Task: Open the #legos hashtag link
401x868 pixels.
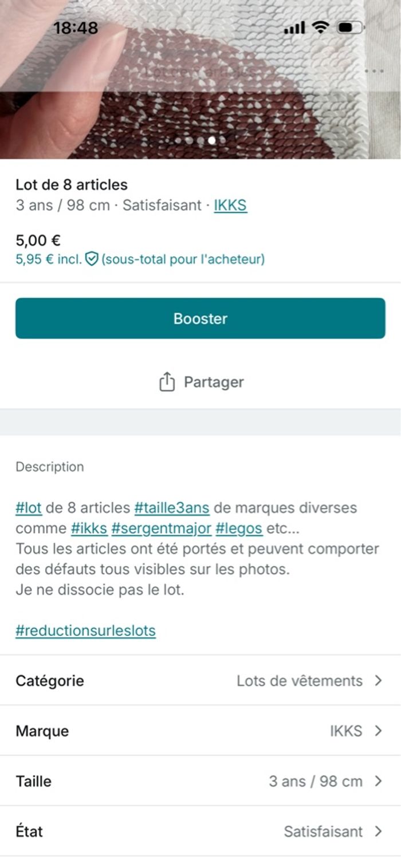Action: (x=239, y=528)
